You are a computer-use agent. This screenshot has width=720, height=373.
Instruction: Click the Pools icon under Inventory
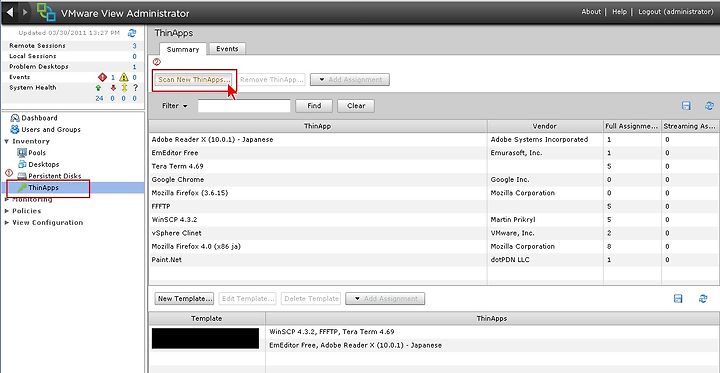22,153
